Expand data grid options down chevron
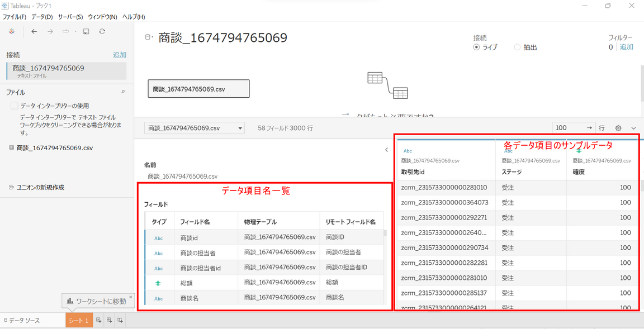This screenshot has width=644, height=329. pos(633,128)
